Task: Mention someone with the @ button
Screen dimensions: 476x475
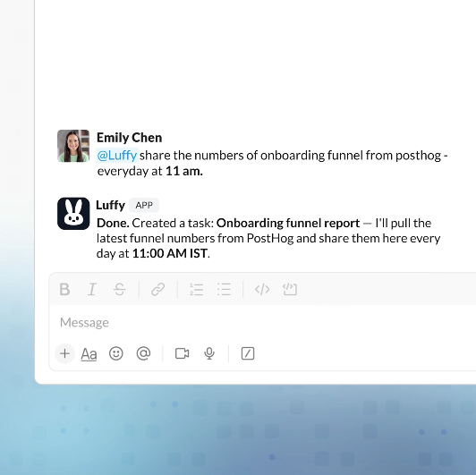Action: click(143, 353)
